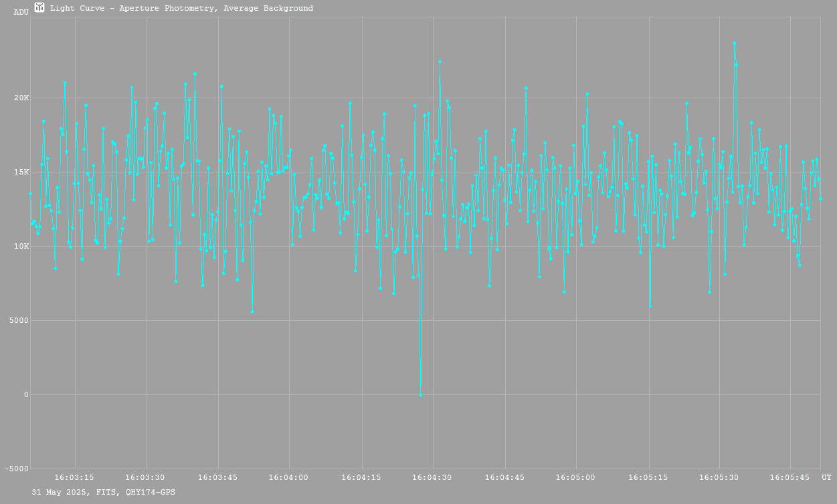Click the light curve icon beside the title
This screenshot has height=504, width=837.
[39, 7]
